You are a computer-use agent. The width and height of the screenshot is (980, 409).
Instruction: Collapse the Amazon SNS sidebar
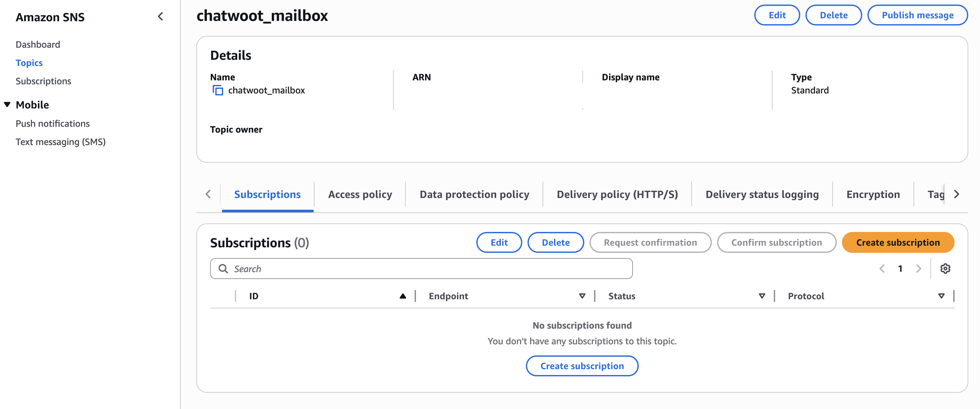161,16
